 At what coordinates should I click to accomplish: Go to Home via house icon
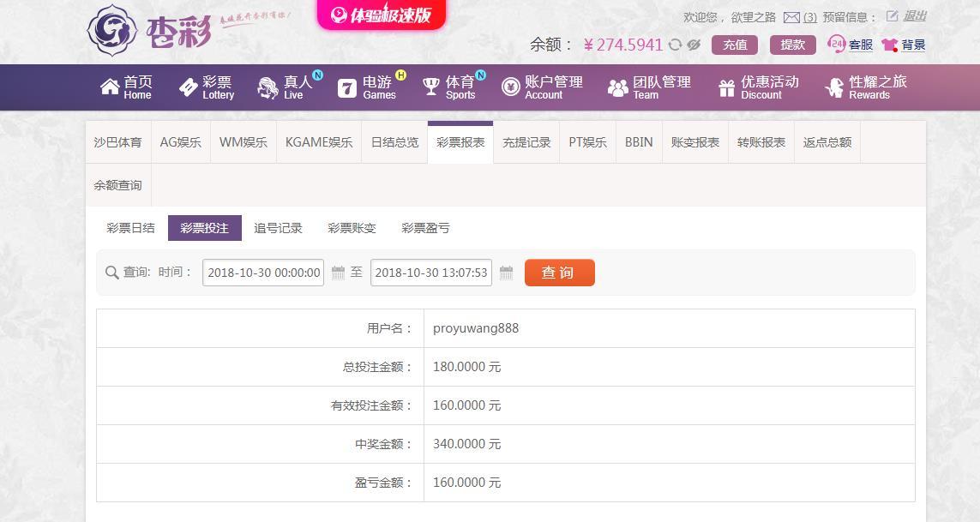[x=110, y=87]
